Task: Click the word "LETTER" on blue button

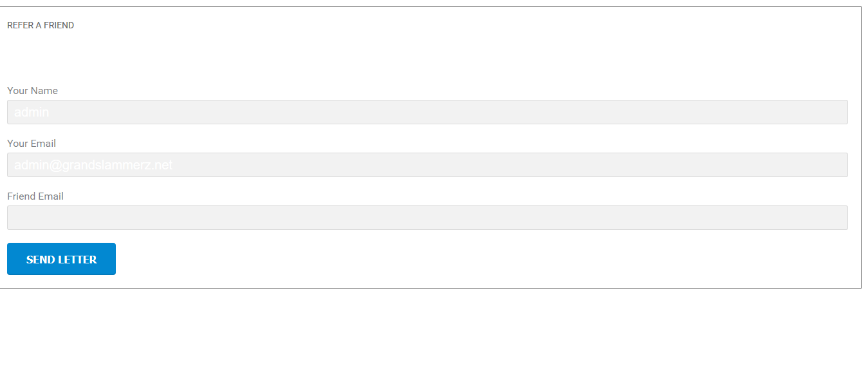Action: click(x=77, y=260)
